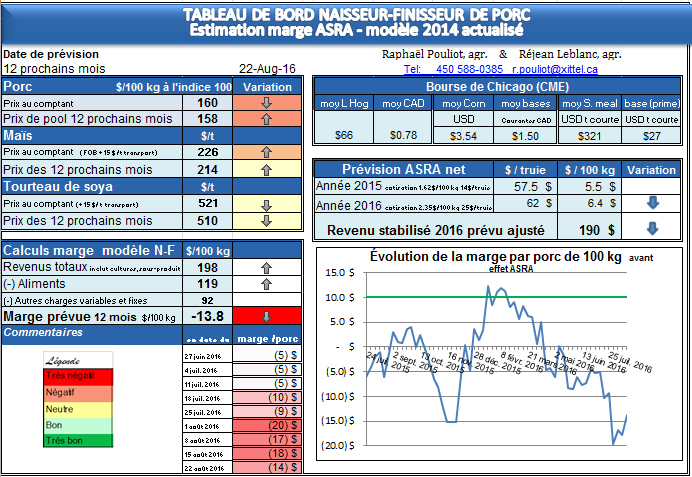Click the up arrow for Maïs prix au comptant
Viewport: 692px width, 477px height.
(265, 152)
